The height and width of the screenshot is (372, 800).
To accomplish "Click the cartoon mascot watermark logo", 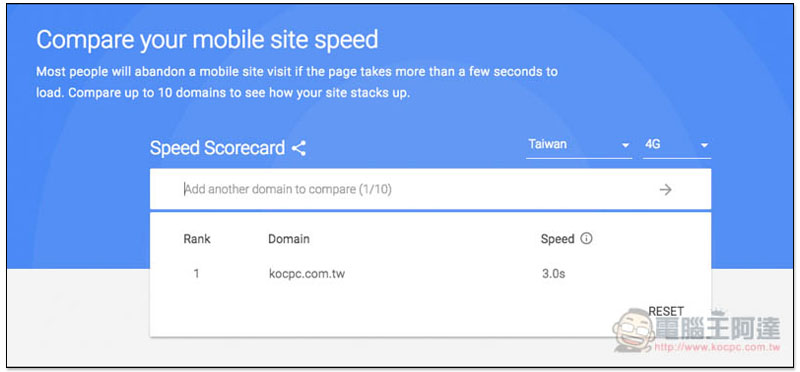I will tap(634, 330).
